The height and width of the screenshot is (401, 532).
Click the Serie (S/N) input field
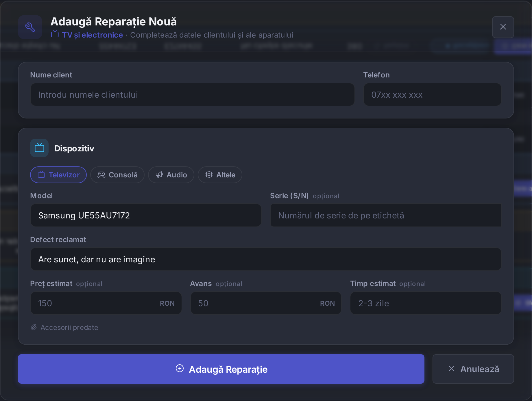(x=386, y=215)
